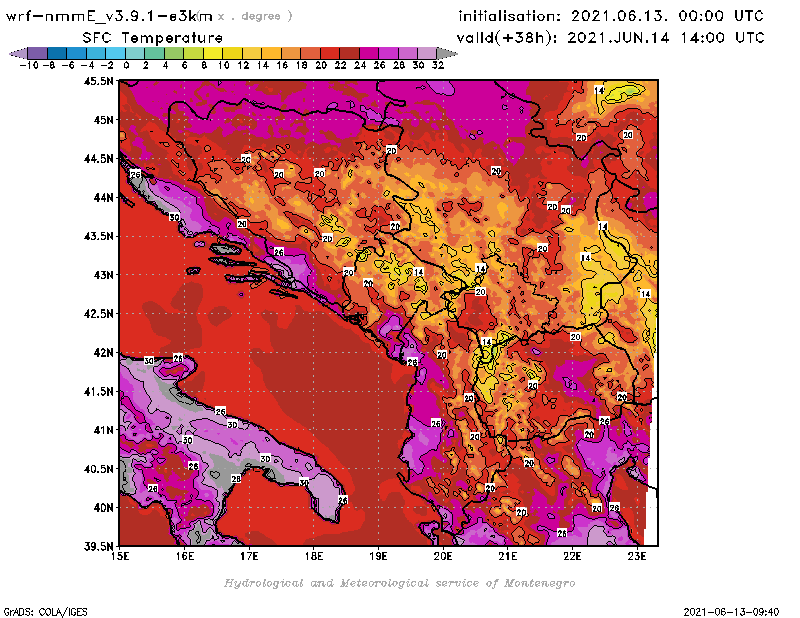
Task: Click the Hydrological and Meteorological service of Montenegro caption
Action: pyautogui.click(x=399, y=583)
